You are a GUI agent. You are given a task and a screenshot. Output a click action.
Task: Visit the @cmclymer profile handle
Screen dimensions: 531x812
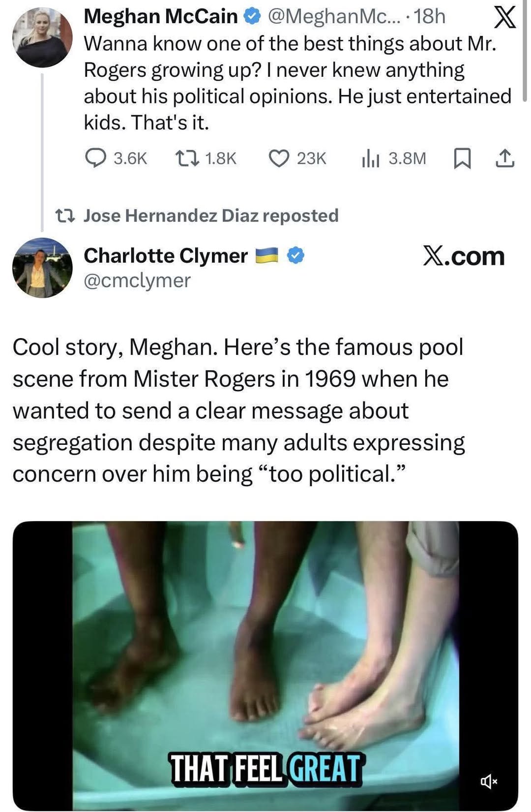pyautogui.click(x=138, y=281)
